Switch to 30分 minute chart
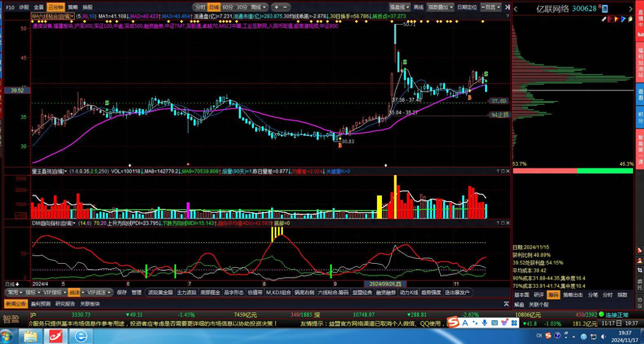Viewport: 644px width, 344px height. pyautogui.click(x=242, y=7)
